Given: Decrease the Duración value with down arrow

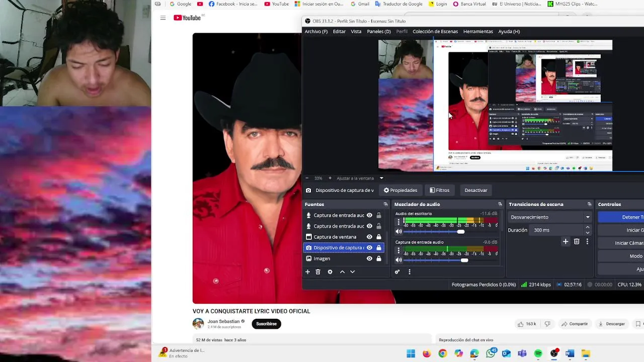Looking at the screenshot, I should click(x=587, y=233).
